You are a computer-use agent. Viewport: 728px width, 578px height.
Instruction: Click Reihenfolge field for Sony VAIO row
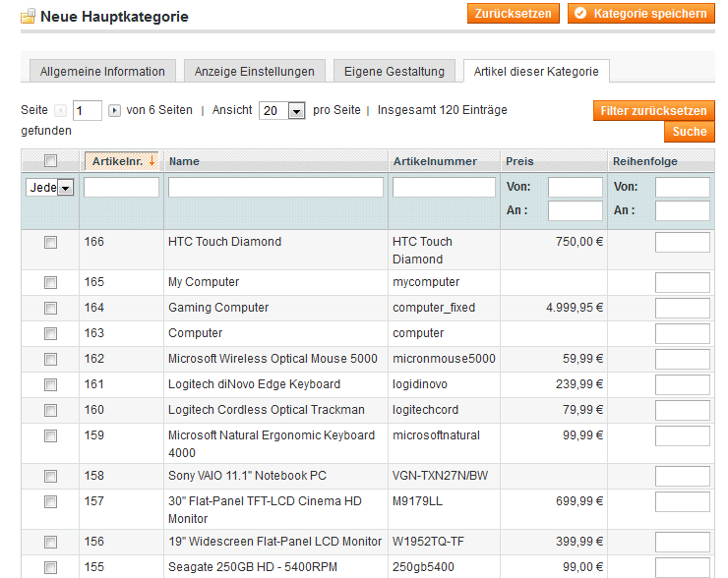pyautogui.click(x=683, y=476)
